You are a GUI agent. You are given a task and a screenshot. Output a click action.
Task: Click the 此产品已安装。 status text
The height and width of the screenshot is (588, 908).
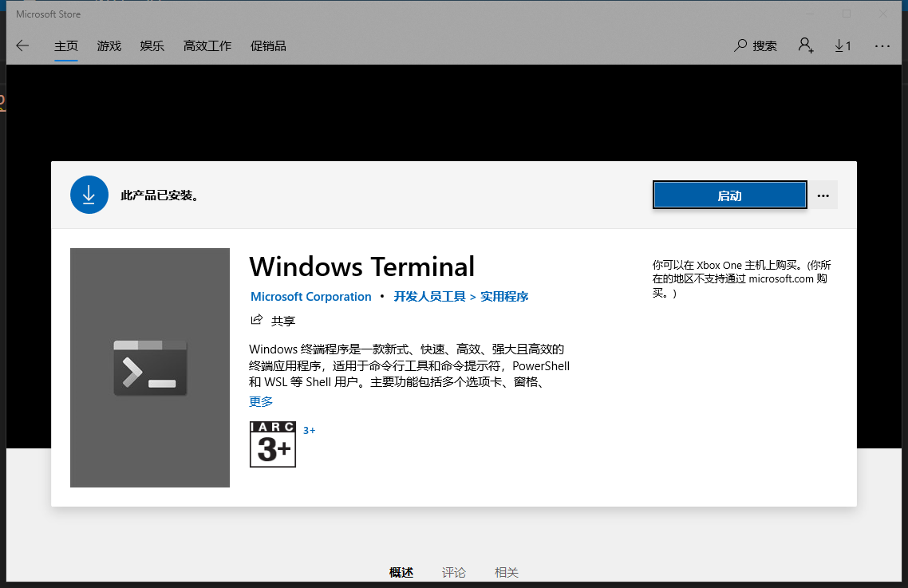160,195
